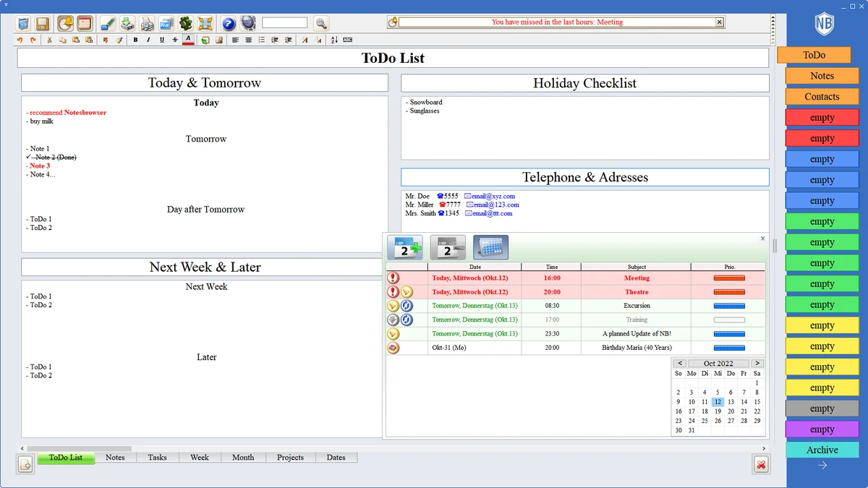Click the align left icon
This screenshot has height=488, width=868.
(x=235, y=40)
